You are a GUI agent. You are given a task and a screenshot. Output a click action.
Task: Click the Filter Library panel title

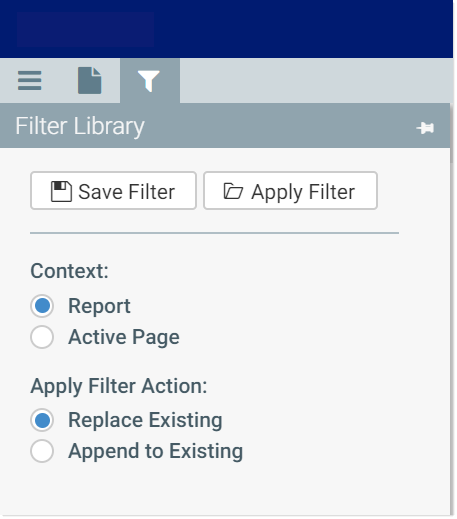80,126
